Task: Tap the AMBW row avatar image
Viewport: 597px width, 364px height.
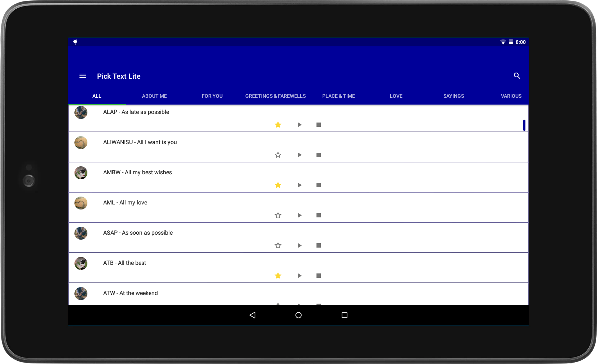Action: (x=81, y=173)
